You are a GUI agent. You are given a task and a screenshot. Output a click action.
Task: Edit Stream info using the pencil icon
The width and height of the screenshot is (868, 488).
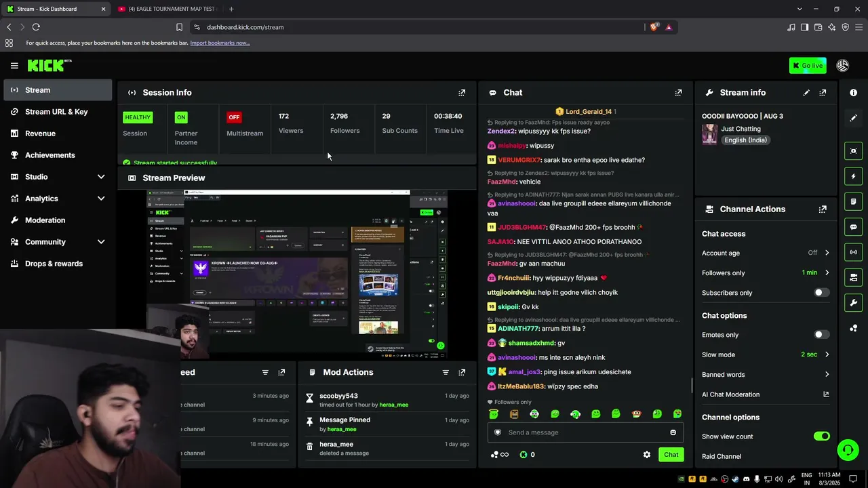[806, 93]
